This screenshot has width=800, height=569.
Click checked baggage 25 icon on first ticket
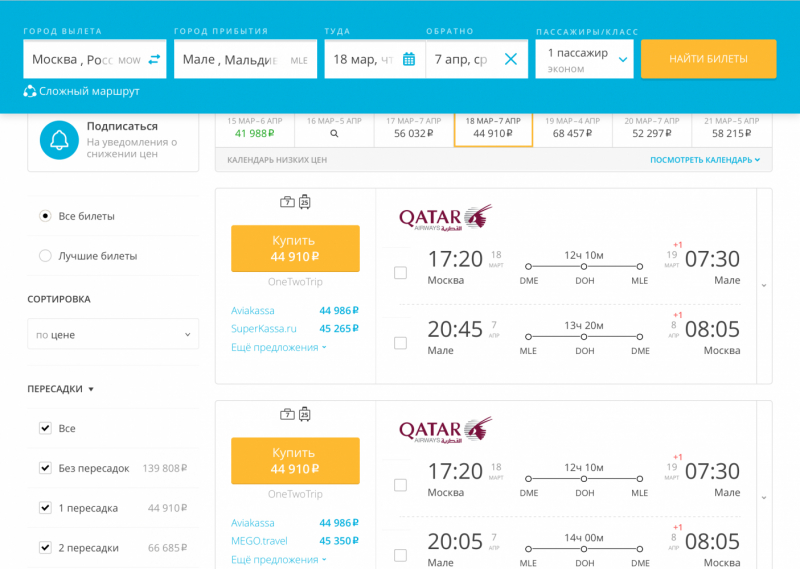(305, 202)
